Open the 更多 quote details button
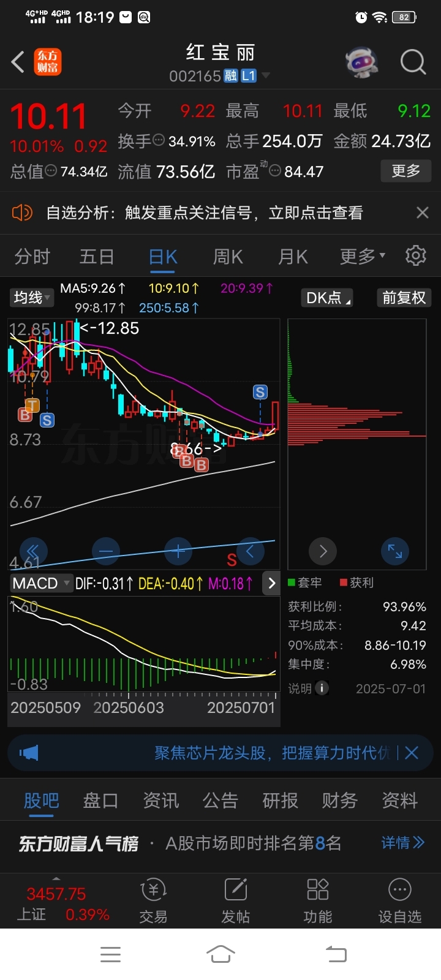 point(406,171)
